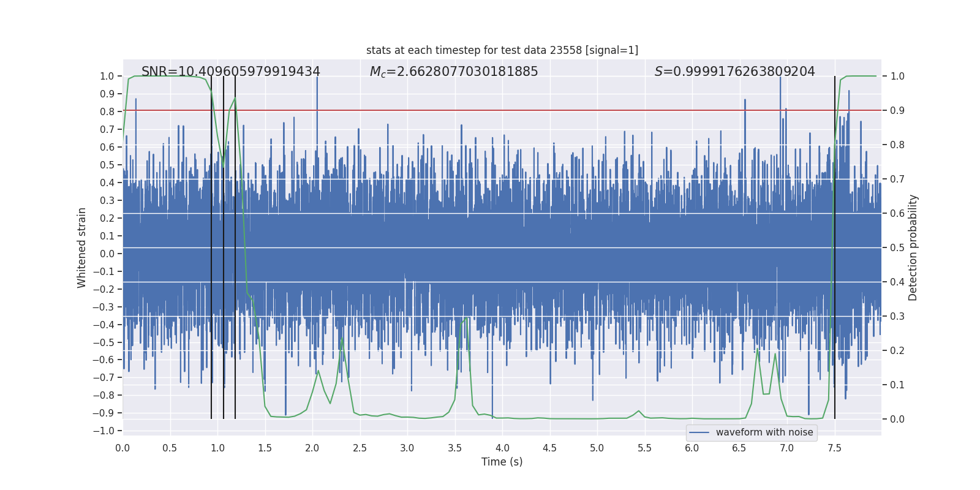Click the x-axis tick label 6.5
This screenshot has width=980, height=490.
point(739,448)
